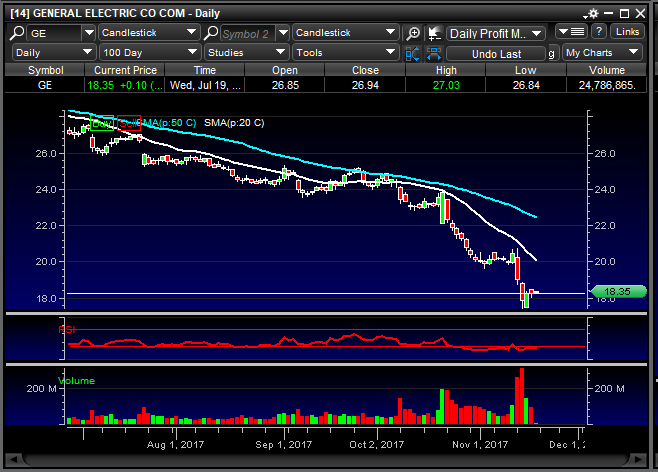Click the magnifier icon beside GE symbol field
The width and height of the screenshot is (658, 472).
(17, 33)
